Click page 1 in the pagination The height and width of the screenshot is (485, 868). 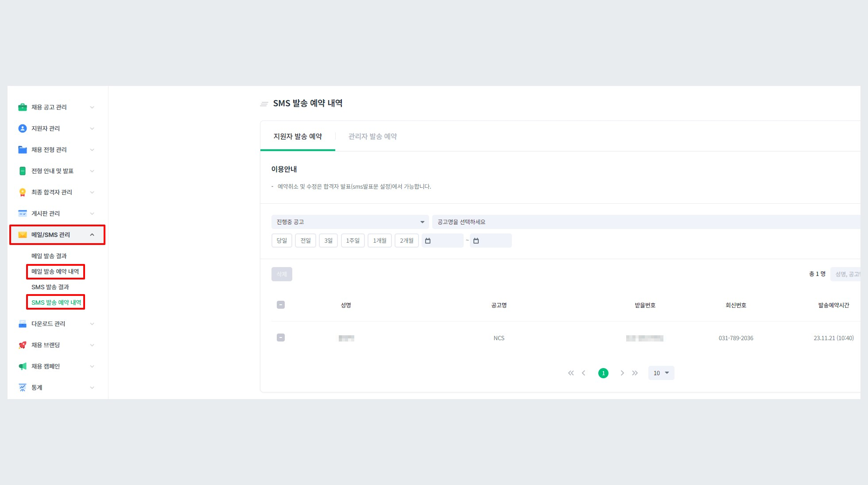click(x=603, y=372)
